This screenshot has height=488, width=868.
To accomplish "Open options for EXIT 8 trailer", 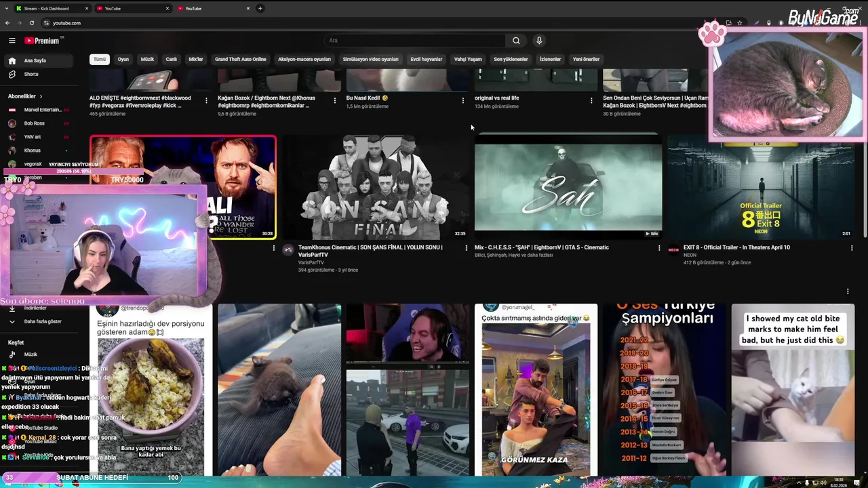I will tap(852, 248).
